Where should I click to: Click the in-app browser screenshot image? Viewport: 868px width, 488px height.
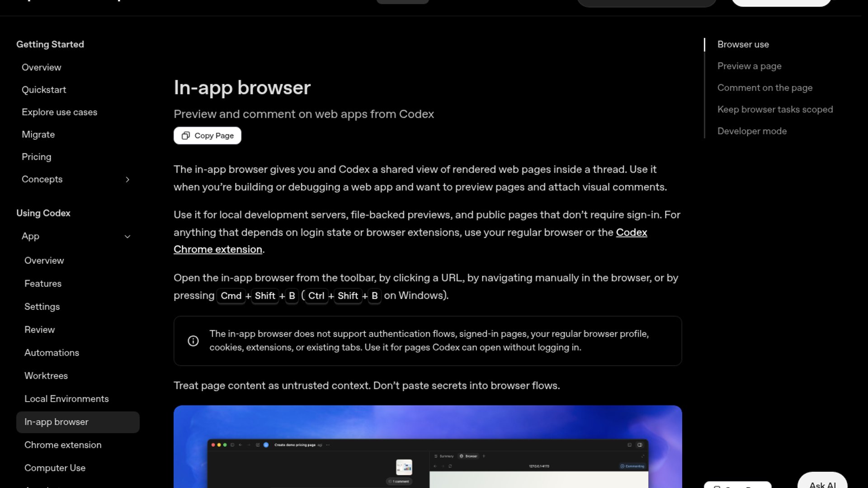coord(428,446)
